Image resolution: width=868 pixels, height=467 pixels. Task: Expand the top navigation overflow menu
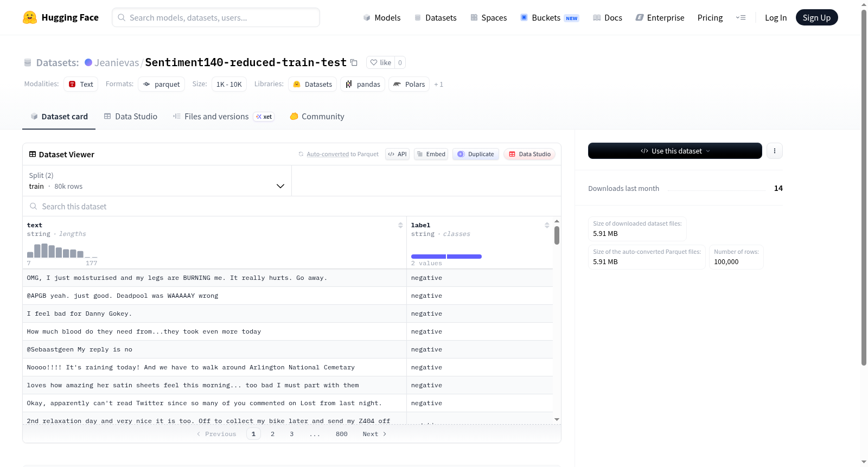click(741, 17)
